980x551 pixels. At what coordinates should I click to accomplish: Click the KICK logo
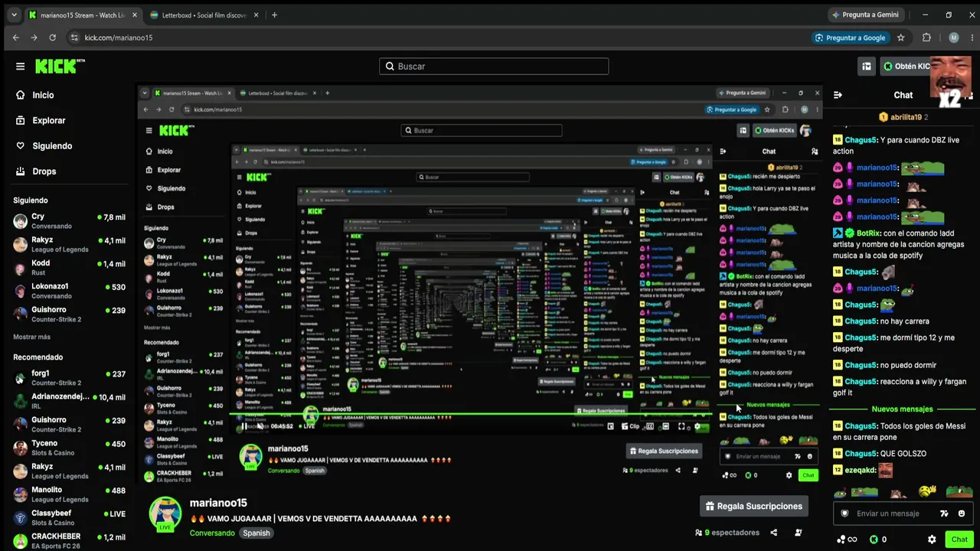[60, 66]
